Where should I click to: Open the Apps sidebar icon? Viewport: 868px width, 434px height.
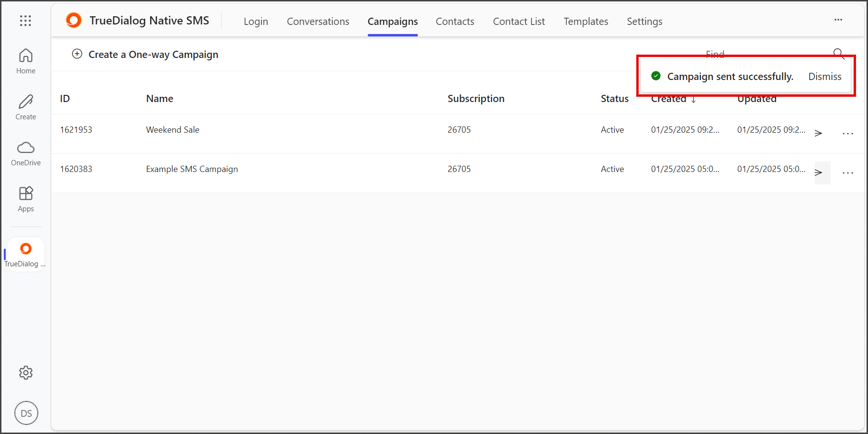click(x=26, y=199)
